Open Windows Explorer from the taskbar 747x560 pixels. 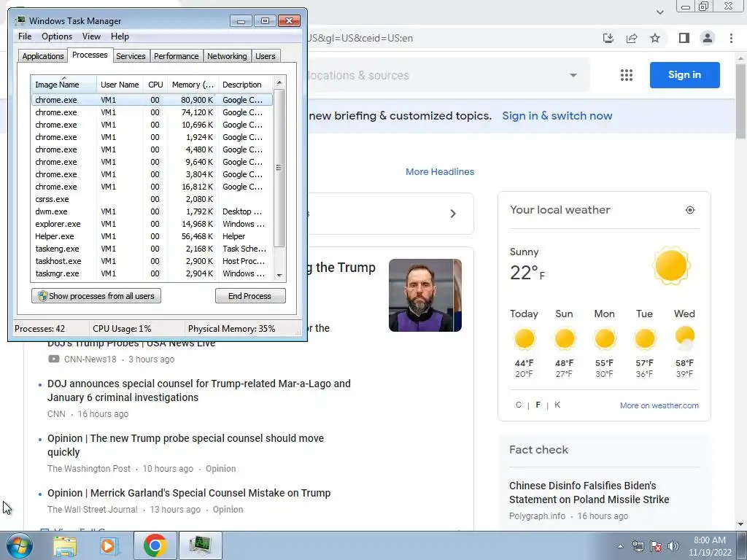(65, 546)
